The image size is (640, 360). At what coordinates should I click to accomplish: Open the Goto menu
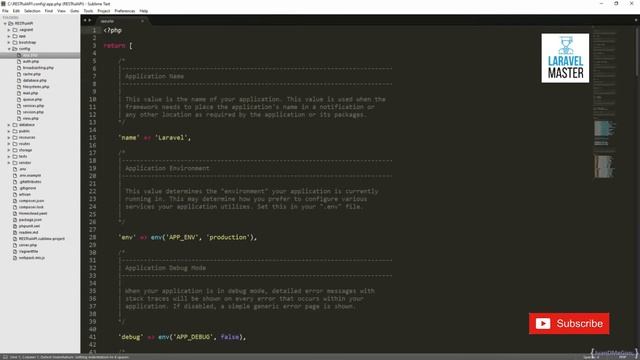tap(75, 11)
